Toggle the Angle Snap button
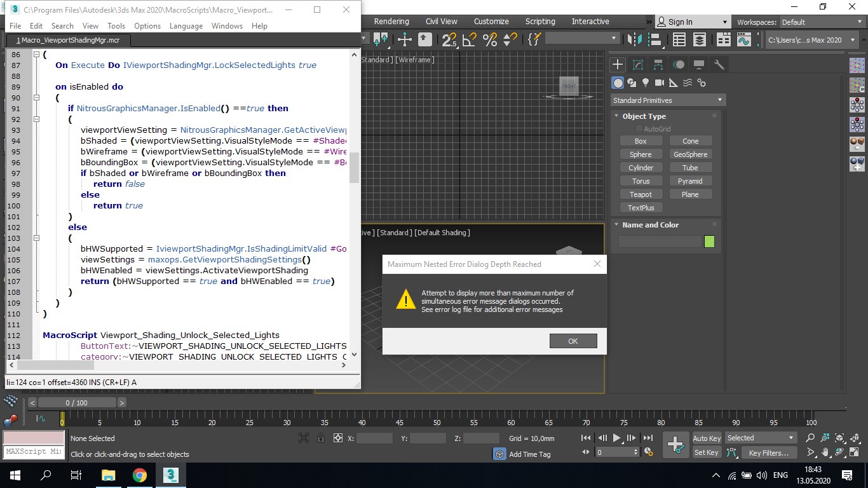 click(470, 40)
